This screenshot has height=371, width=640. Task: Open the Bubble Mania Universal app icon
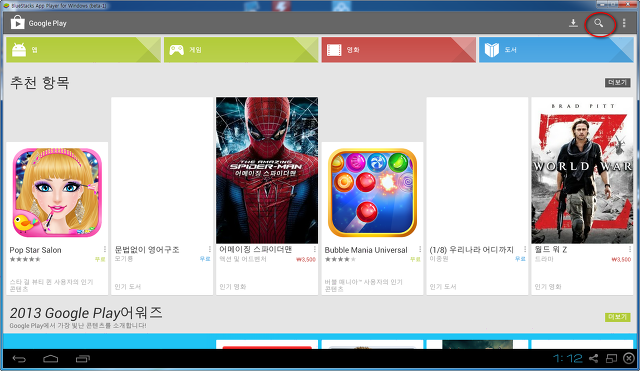tap(372, 192)
